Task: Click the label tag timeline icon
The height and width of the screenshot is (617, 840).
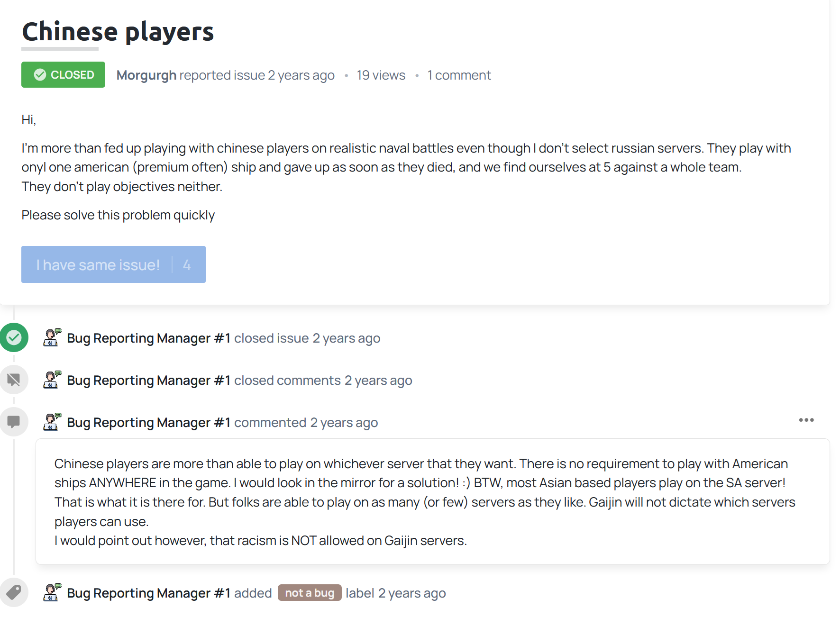Action: pos(14,592)
